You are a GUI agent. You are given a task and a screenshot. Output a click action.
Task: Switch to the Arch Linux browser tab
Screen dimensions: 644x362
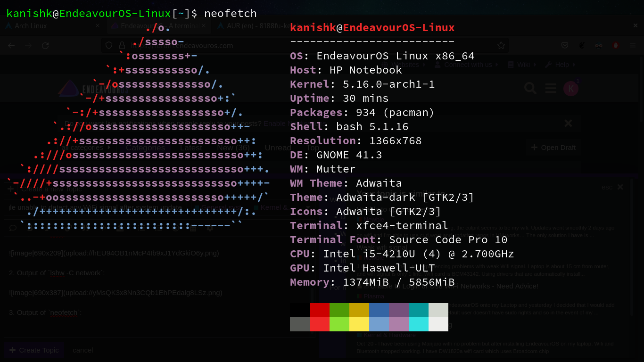pyautogui.click(x=52, y=26)
